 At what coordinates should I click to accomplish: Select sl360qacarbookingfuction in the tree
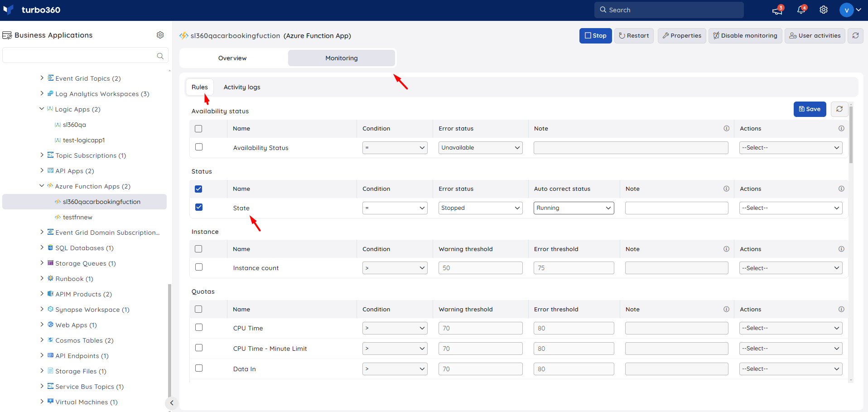(x=85, y=202)
